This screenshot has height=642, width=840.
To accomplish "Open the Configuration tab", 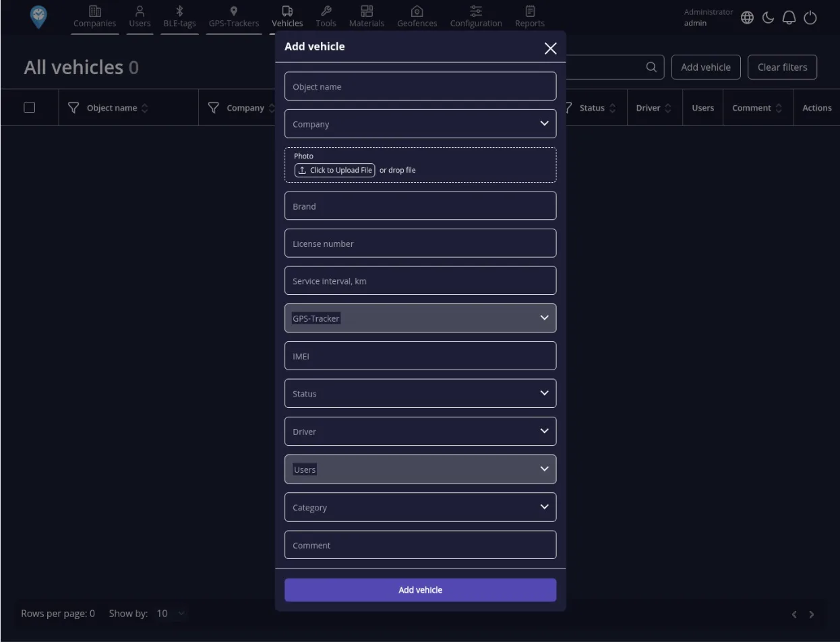I will [x=476, y=17].
